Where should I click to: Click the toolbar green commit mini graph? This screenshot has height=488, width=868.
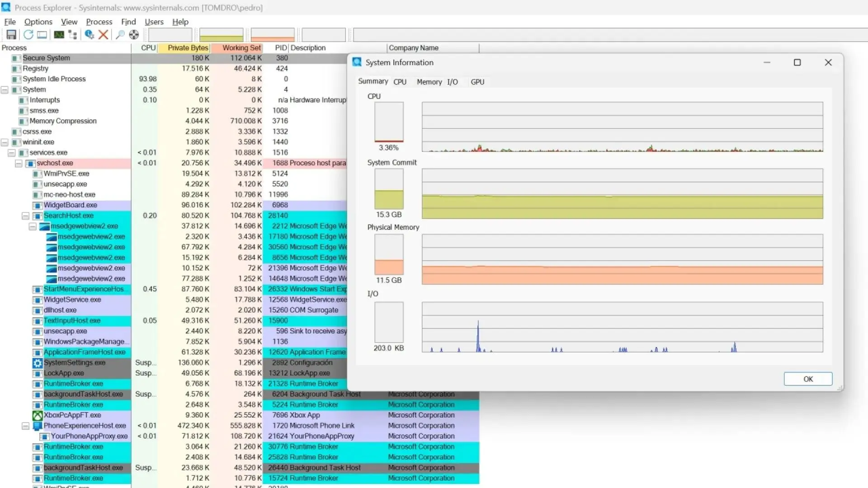(x=221, y=35)
